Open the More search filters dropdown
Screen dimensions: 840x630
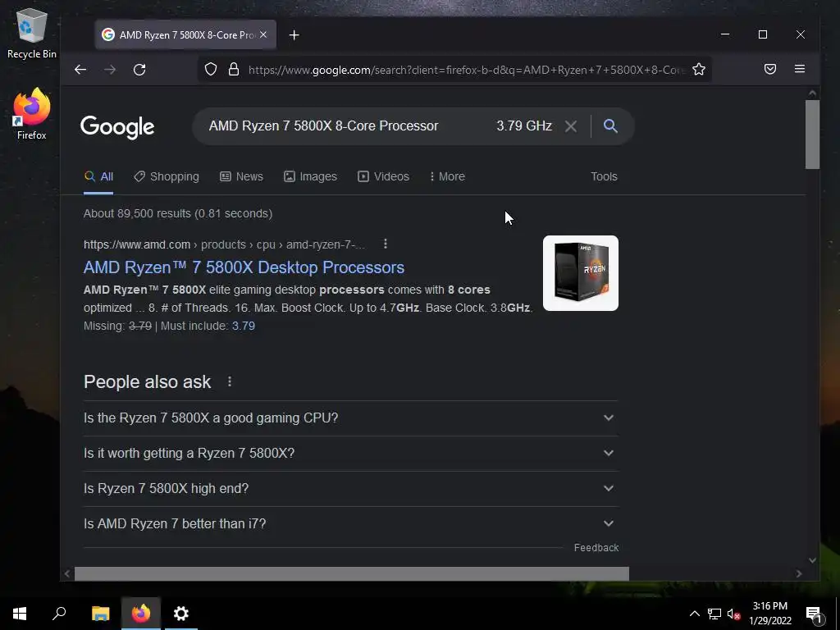(x=447, y=176)
